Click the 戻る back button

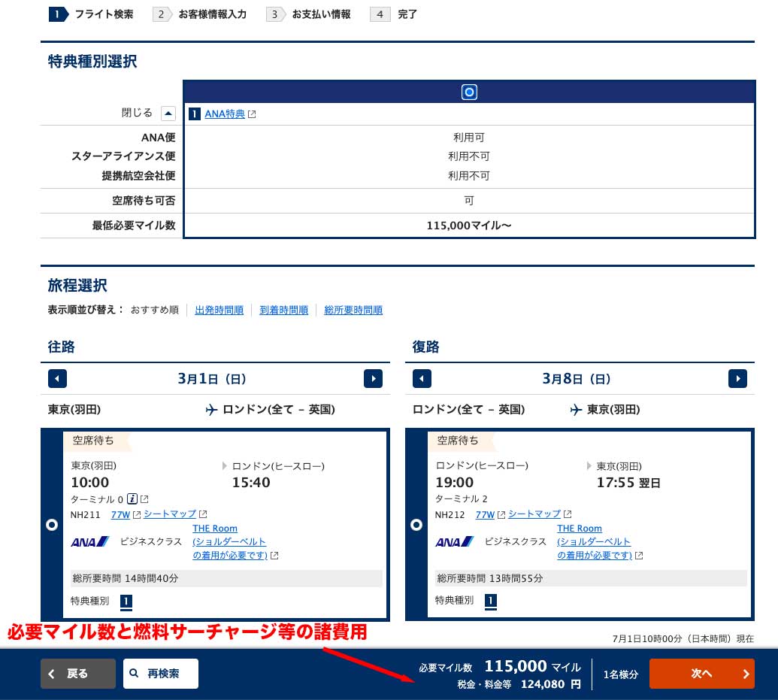tap(78, 674)
